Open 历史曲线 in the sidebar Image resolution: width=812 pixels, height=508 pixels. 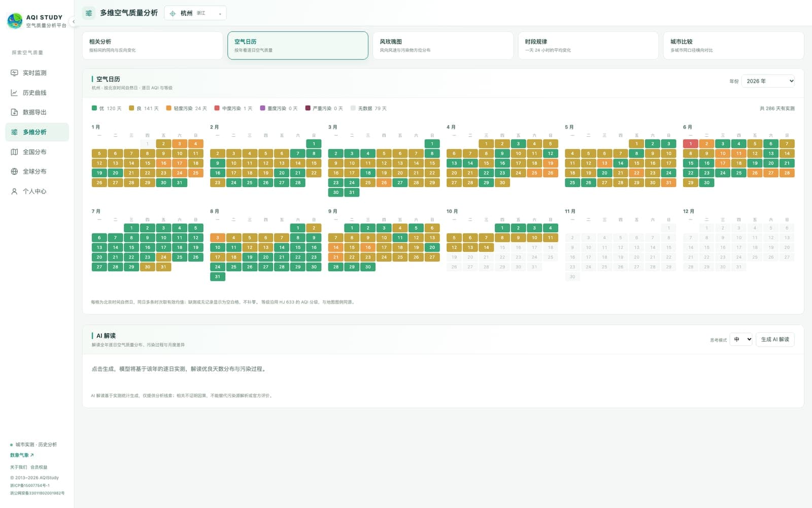point(37,92)
